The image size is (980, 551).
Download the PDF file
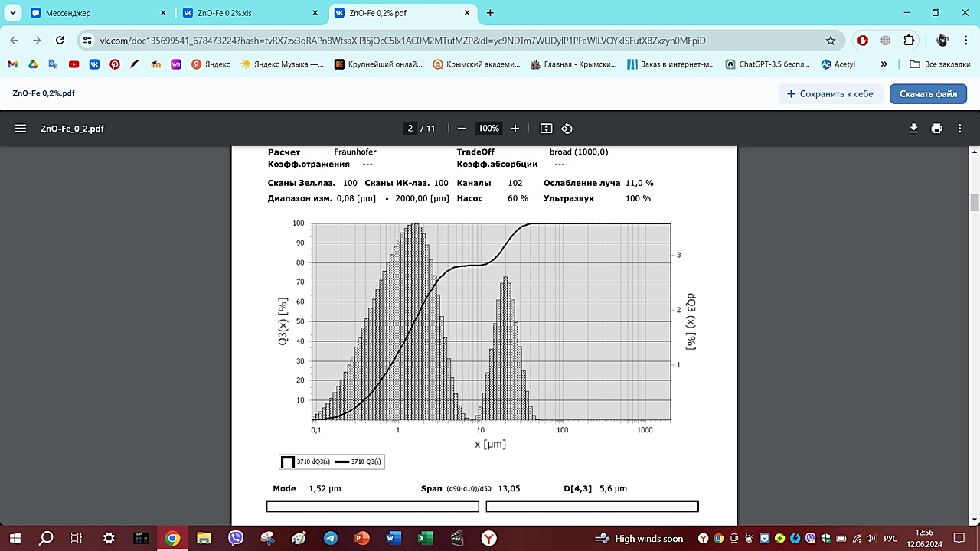913,129
